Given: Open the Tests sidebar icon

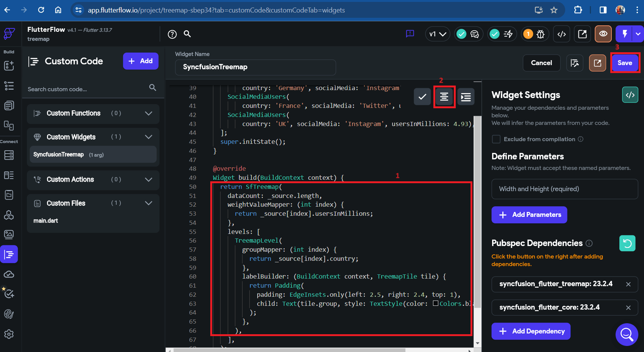Looking at the screenshot, I should coord(9,294).
